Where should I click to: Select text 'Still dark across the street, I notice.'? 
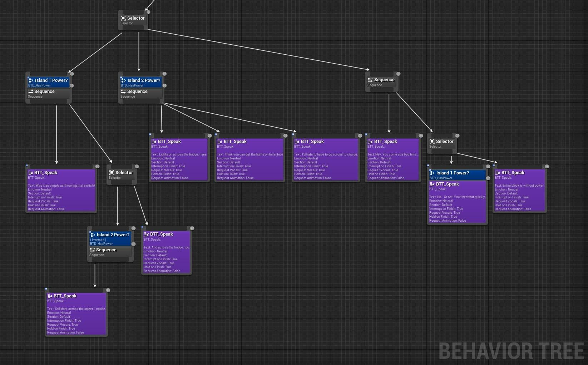pos(80,309)
